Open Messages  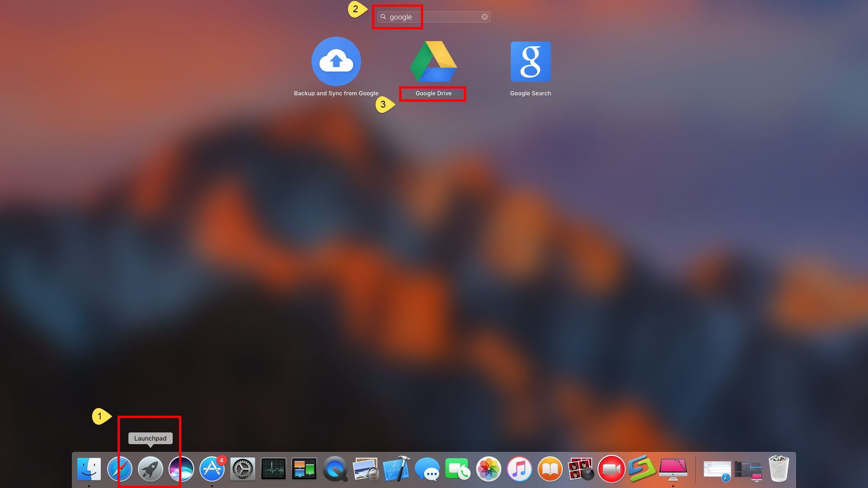pyautogui.click(x=427, y=469)
